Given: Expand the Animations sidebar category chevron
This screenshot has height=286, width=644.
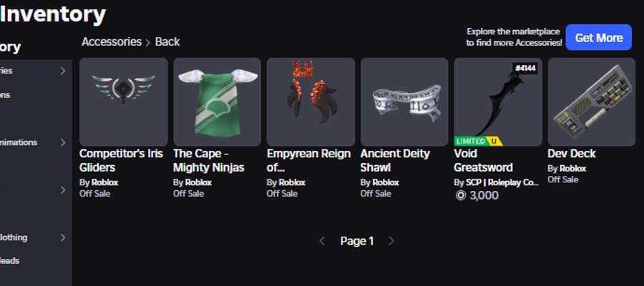Looking at the screenshot, I should point(63,142).
